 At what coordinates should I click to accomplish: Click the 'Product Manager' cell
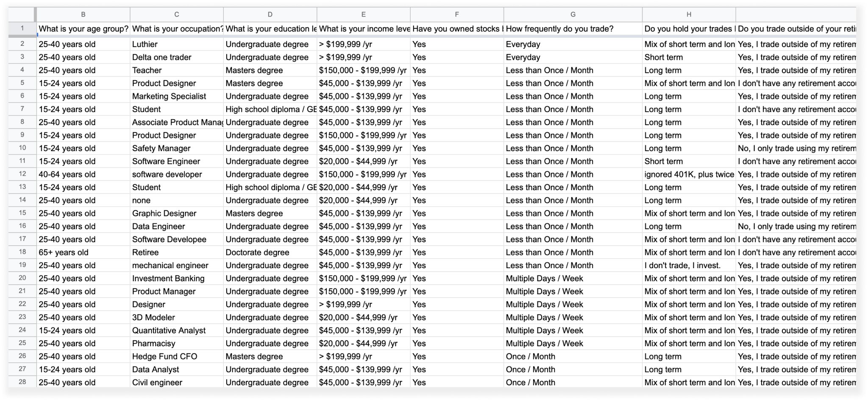coord(177,292)
